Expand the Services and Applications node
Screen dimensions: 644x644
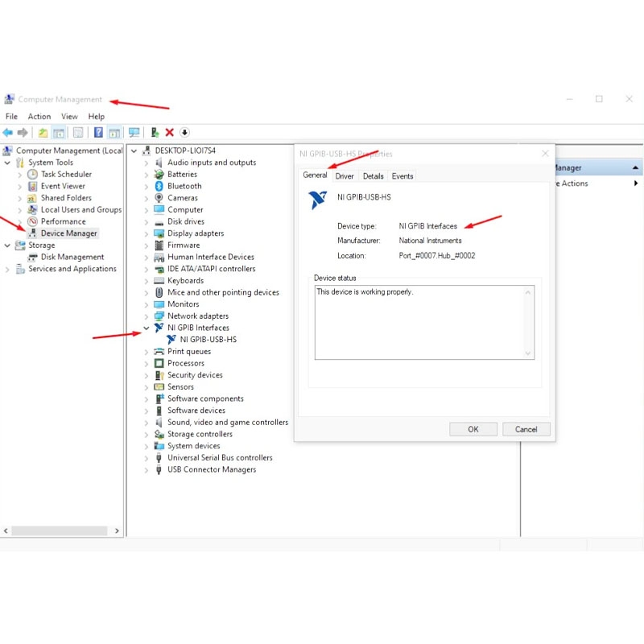(7, 270)
